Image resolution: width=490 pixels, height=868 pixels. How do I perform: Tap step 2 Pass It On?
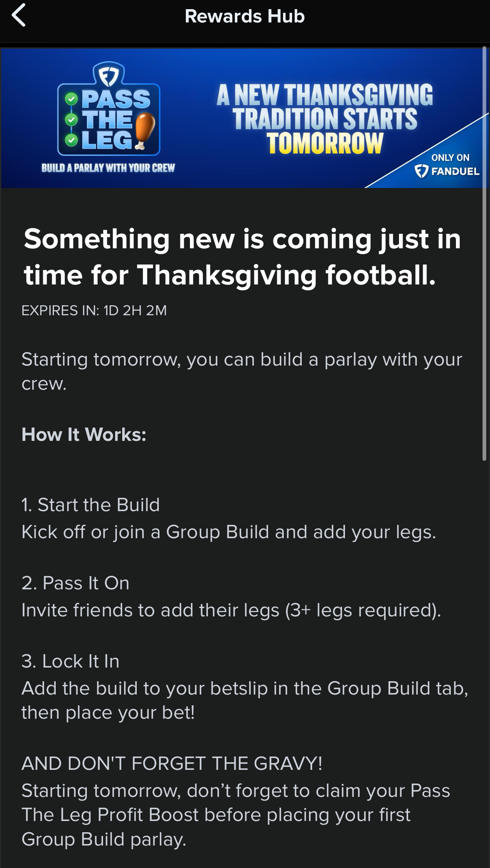tap(75, 583)
